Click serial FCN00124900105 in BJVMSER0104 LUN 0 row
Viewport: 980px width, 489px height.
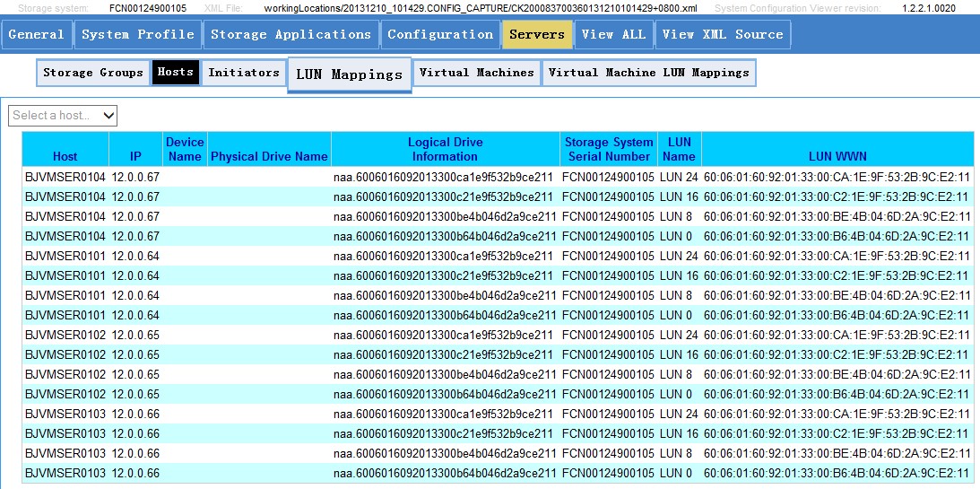(x=608, y=236)
